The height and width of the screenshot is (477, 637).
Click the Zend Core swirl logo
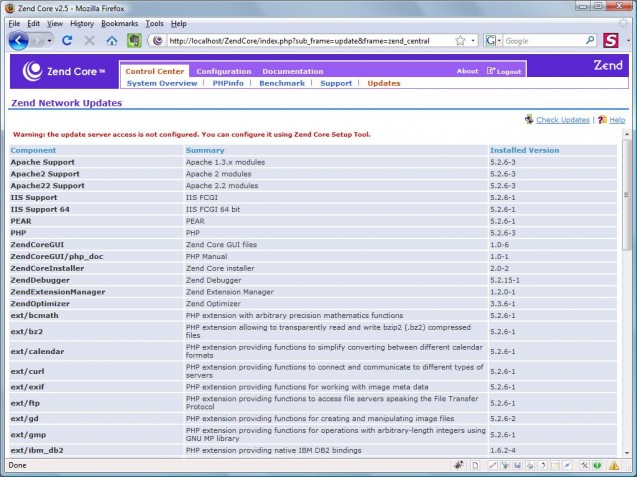[x=32, y=71]
